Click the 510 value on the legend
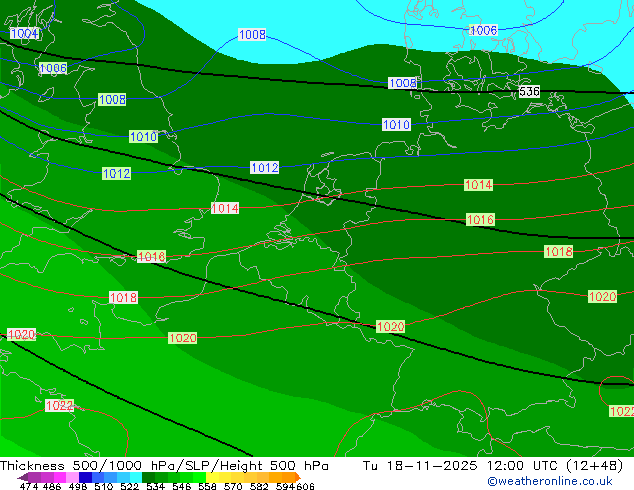 click(104, 486)
